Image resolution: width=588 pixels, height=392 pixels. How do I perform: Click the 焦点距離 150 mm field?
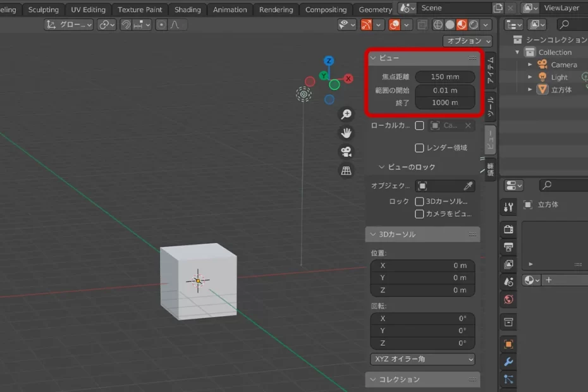[x=445, y=77]
